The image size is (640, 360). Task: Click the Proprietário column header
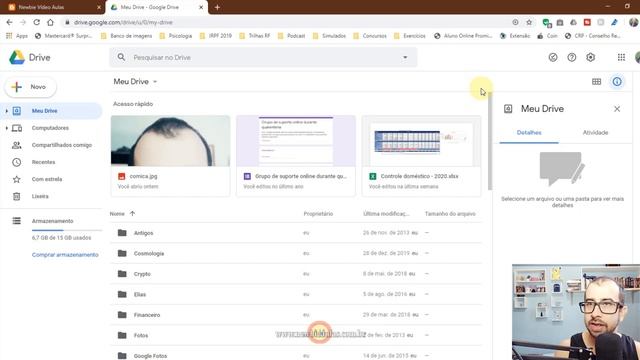click(318, 214)
